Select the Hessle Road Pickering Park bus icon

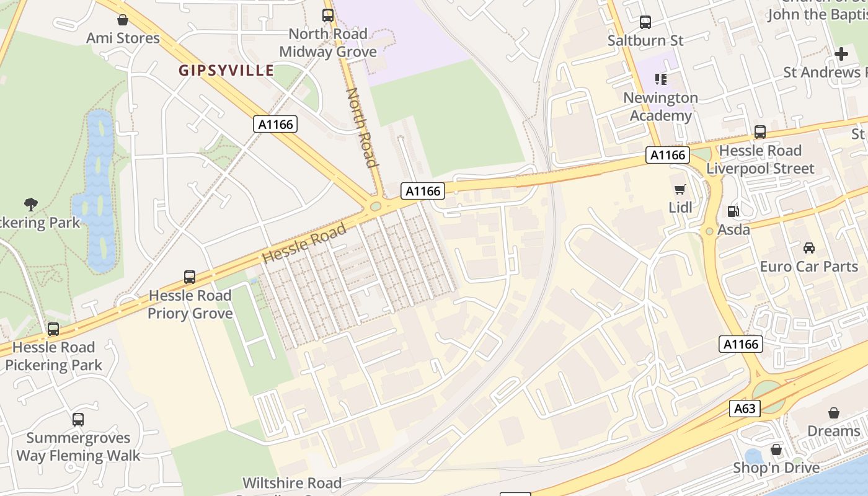[x=53, y=329]
